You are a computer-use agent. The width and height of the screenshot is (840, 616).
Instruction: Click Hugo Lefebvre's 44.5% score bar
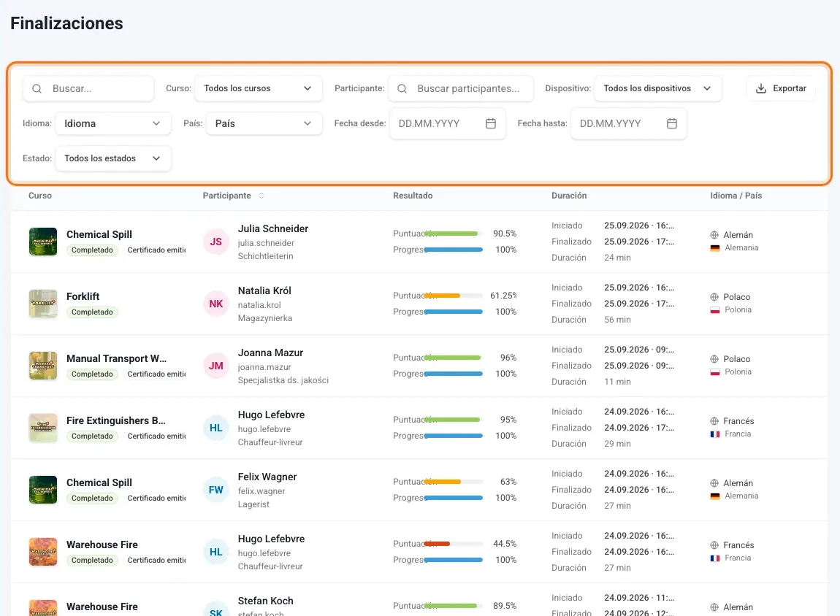[453, 544]
